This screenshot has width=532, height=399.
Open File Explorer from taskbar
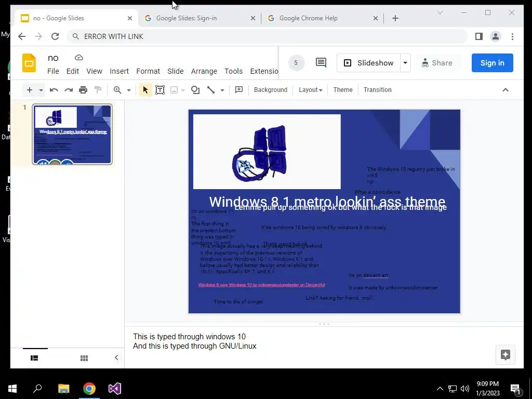[x=63, y=389]
